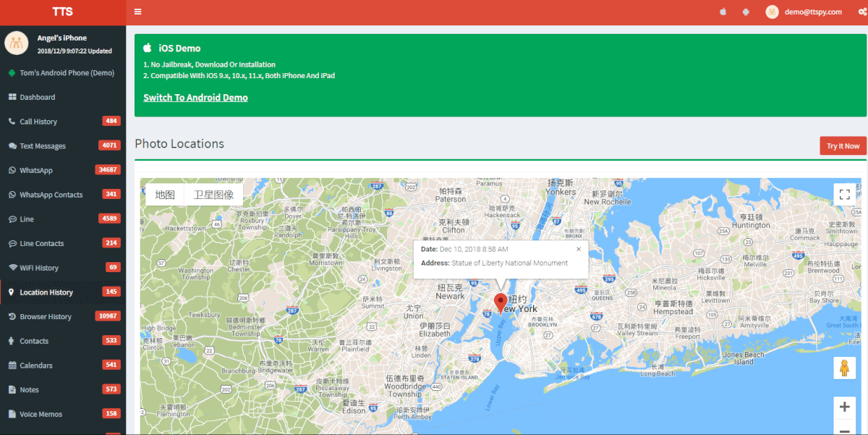Toggle the hamburger sidebar menu
The image size is (868, 435).
137,12
